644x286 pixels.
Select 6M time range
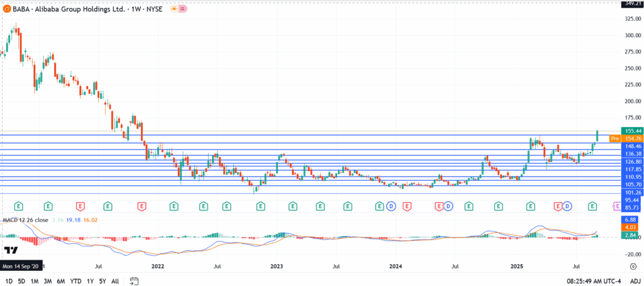pos(61,282)
